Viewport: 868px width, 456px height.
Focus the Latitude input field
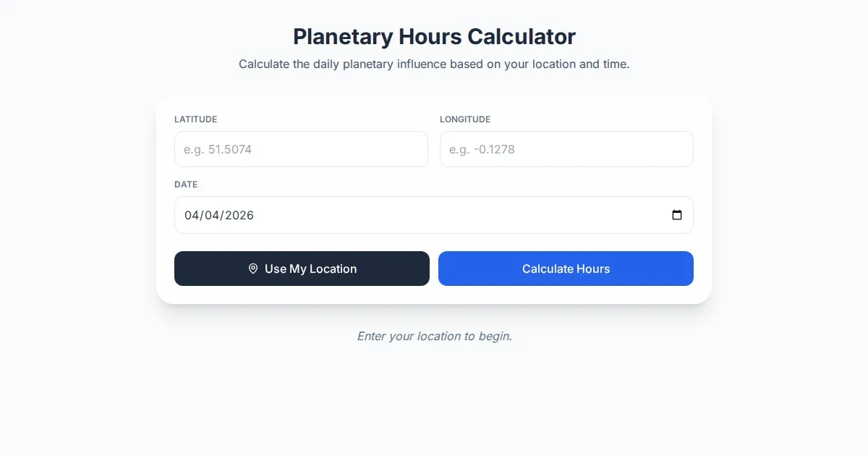pos(301,149)
